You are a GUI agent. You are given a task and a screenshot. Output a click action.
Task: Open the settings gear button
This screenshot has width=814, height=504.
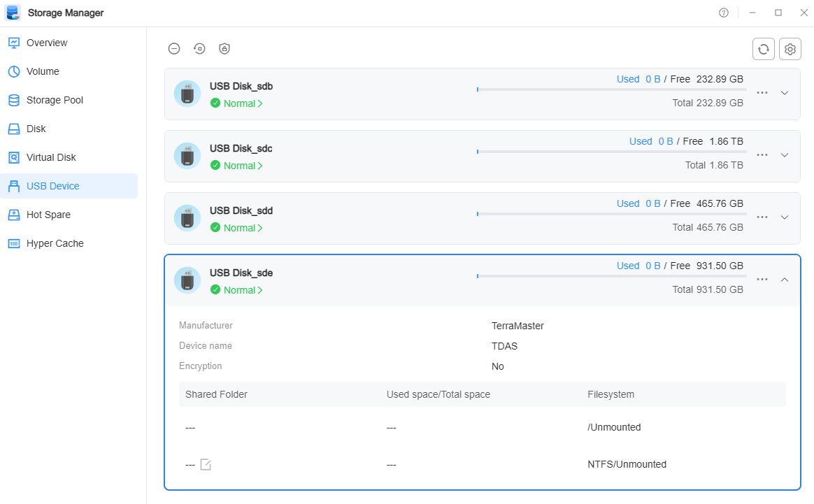tap(790, 50)
